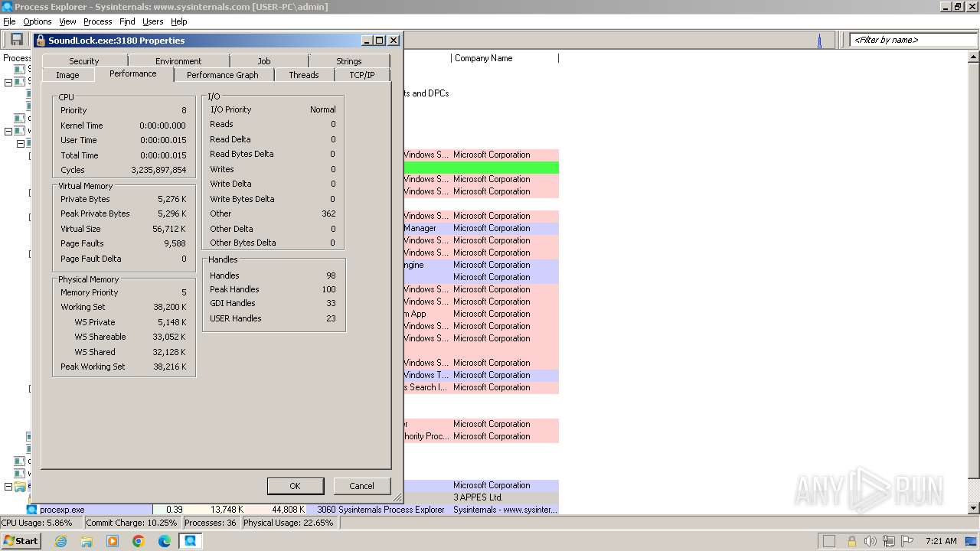Click the Process Explorer title bar icon
This screenshot has width=980, height=551.
click(7, 7)
